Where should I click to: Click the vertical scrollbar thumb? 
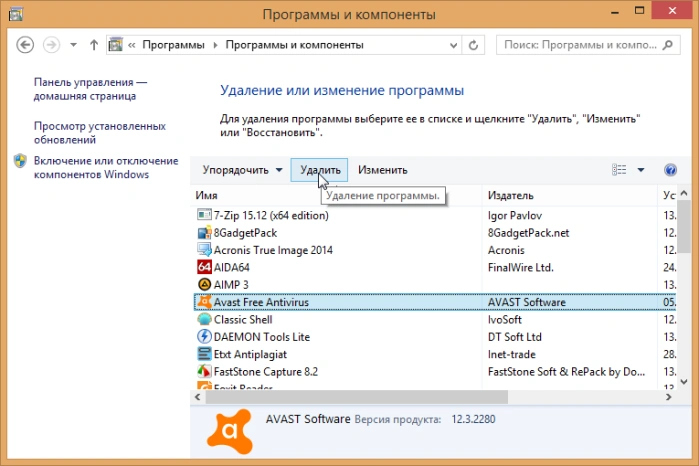[683, 226]
